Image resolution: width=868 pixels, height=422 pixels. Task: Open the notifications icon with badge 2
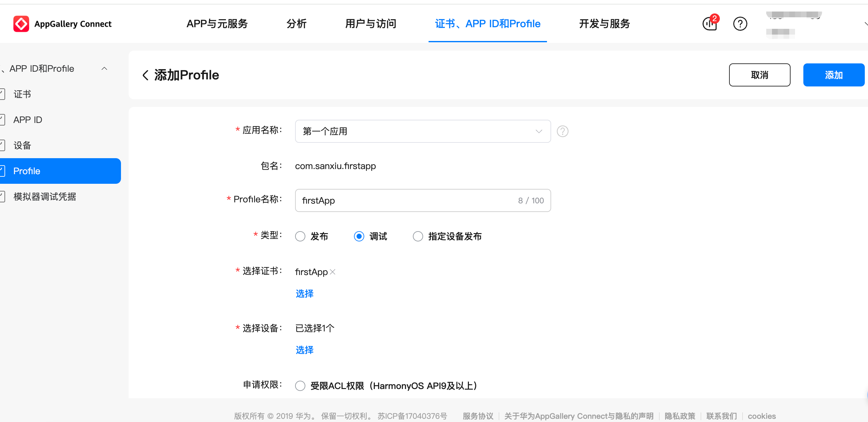[710, 24]
